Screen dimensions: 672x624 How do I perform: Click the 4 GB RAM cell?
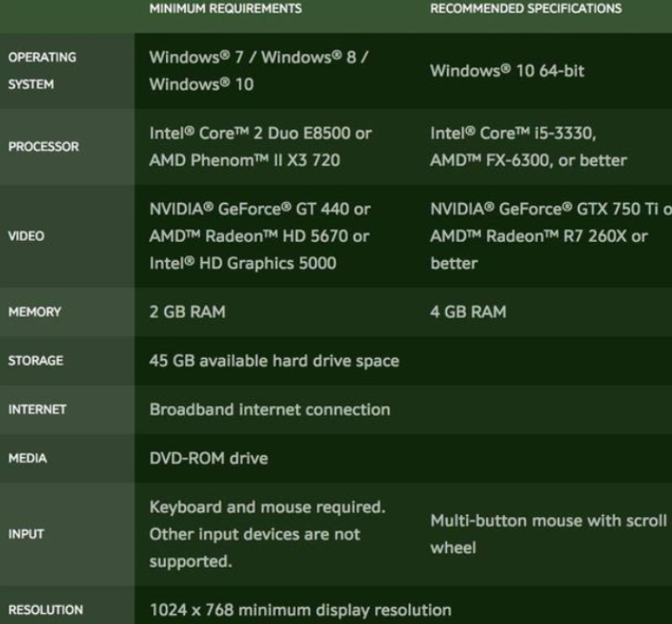[x=468, y=312]
